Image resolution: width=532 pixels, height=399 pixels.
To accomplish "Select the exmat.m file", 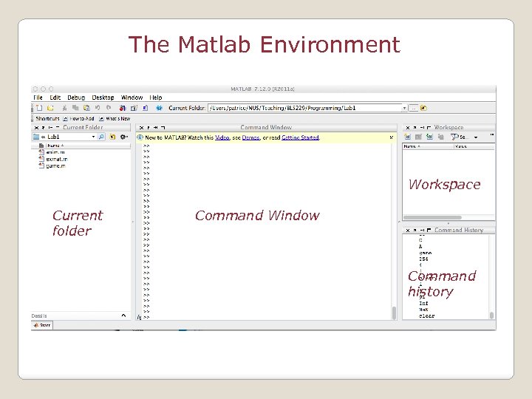I will [x=53, y=159].
